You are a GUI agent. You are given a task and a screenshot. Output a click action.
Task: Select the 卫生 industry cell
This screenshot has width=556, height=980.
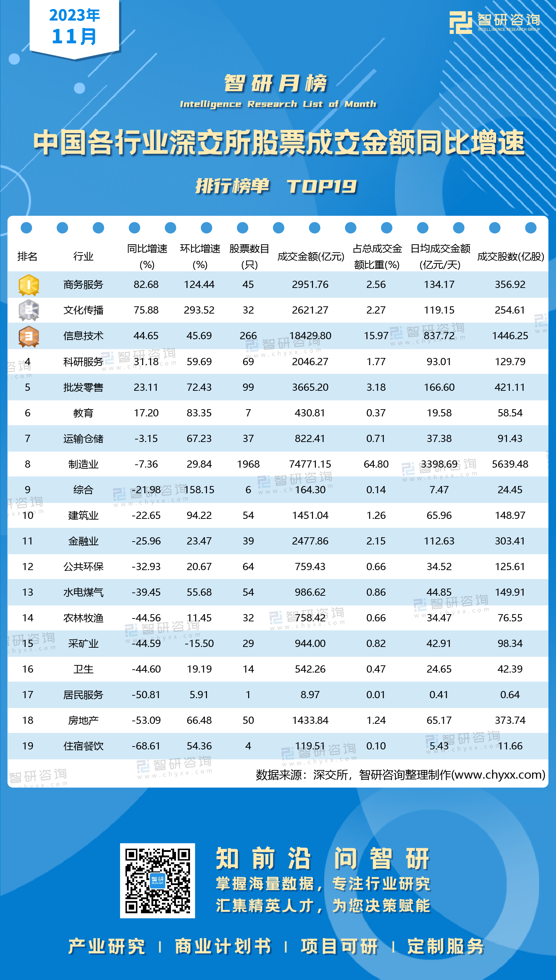pos(83,669)
